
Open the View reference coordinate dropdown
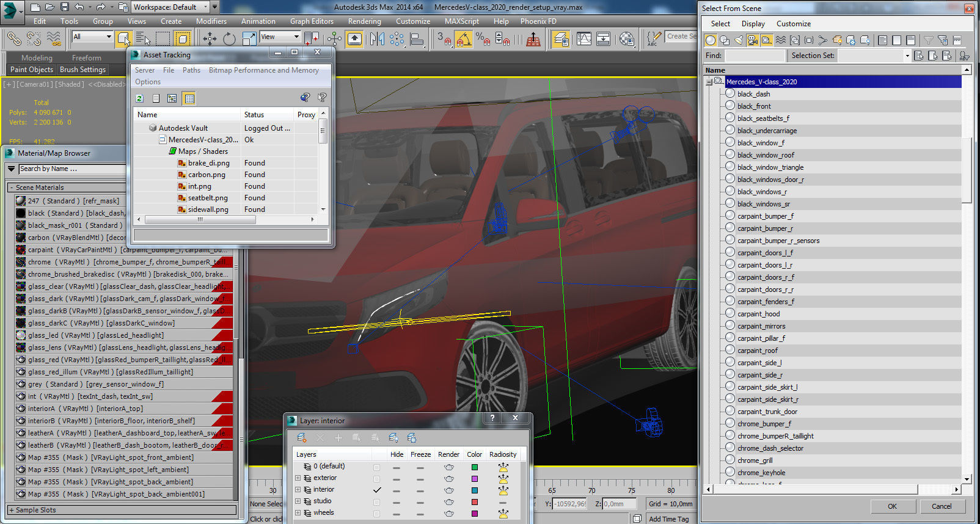(280, 37)
